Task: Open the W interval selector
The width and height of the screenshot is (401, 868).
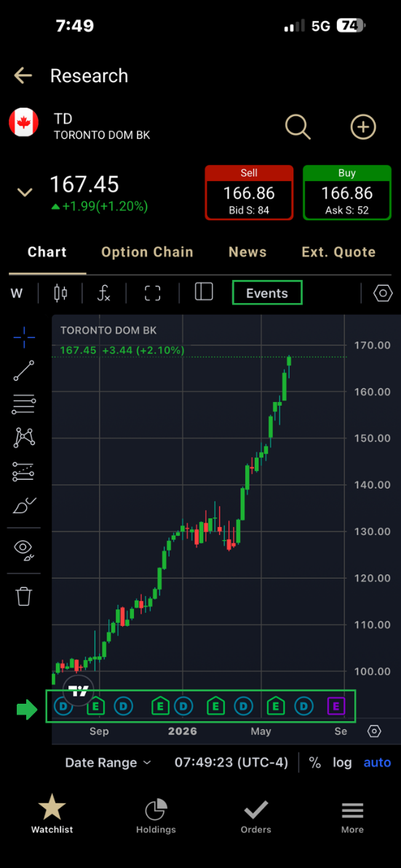Action: (x=17, y=294)
